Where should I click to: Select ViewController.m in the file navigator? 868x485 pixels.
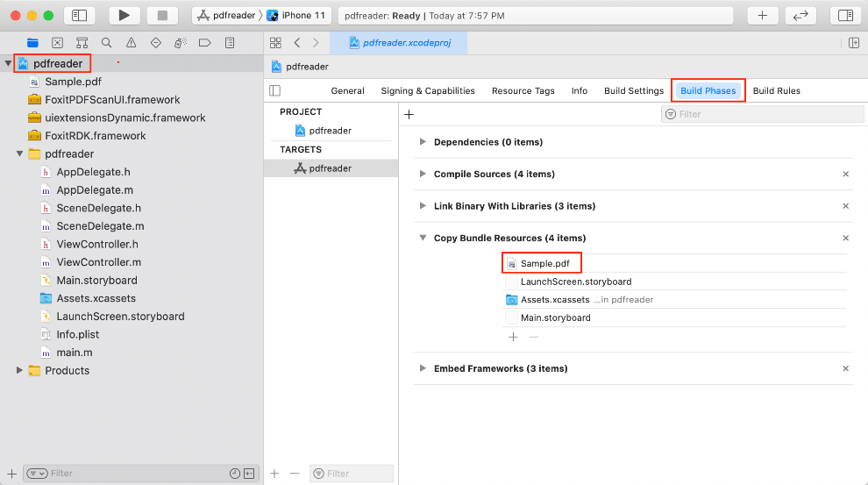[x=99, y=262]
